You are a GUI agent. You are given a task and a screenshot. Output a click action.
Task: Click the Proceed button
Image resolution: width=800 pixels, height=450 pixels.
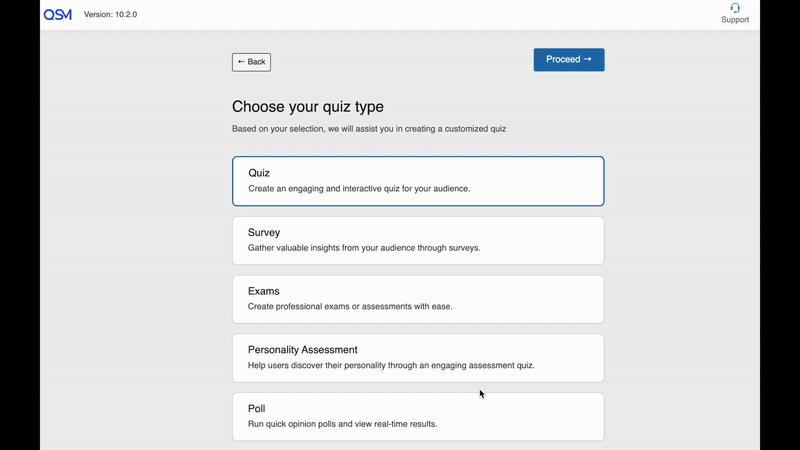pyautogui.click(x=569, y=60)
